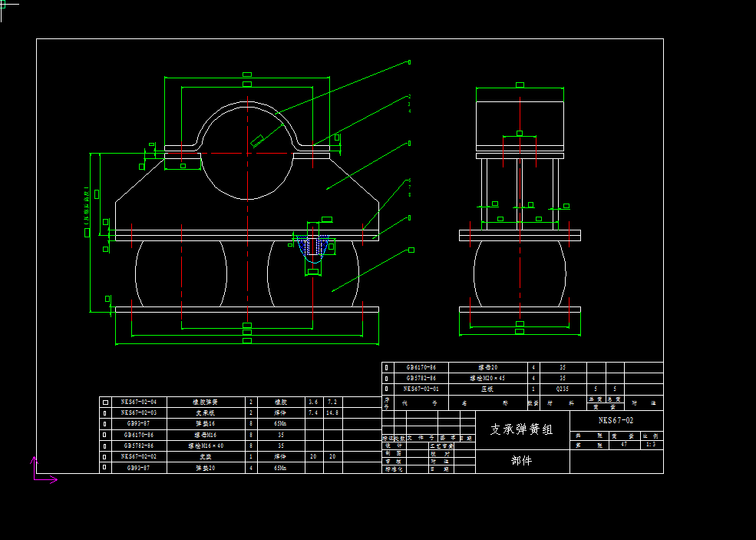The height and width of the screenshot is (540, 756).
Task: Select the title text 支承弹簧组
Action: (x=522, y=429)
